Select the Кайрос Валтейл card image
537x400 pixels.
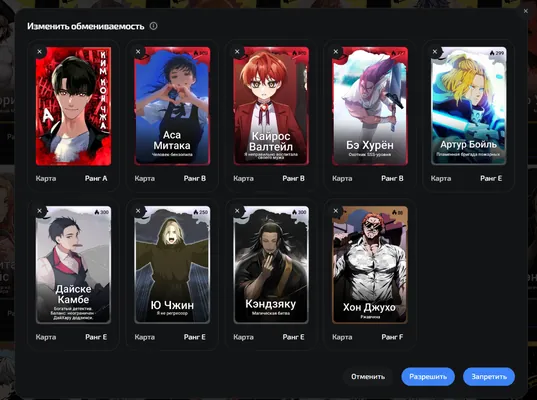(x=271, y=106)
